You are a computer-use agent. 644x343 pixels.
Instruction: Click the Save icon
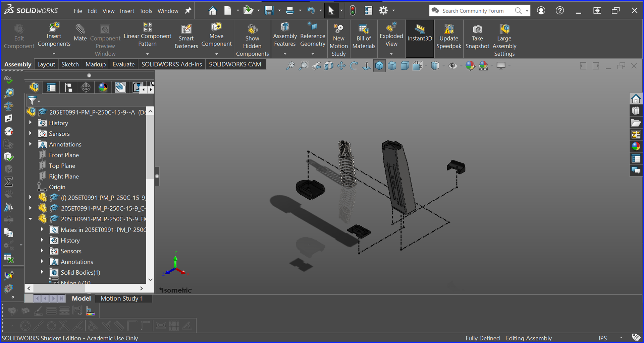coord(269,11)
